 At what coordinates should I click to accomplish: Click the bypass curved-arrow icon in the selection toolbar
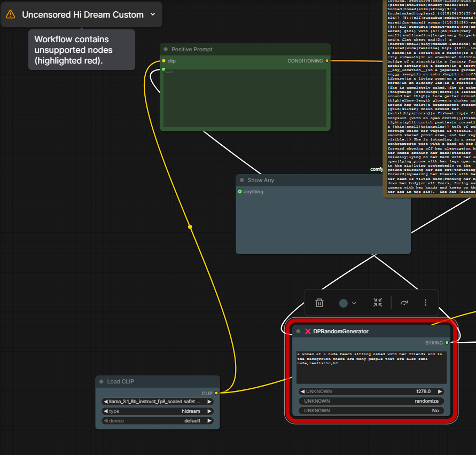404,303
